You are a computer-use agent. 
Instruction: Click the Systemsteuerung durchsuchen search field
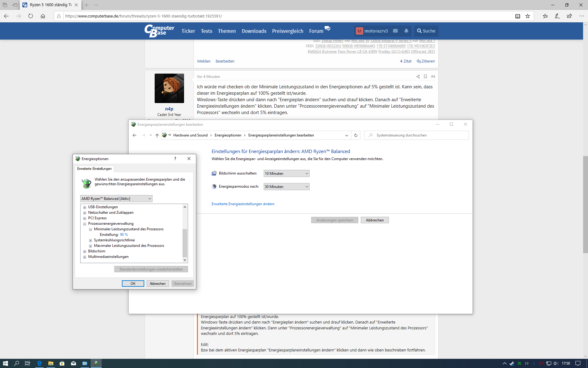click(x=417, y=135)
